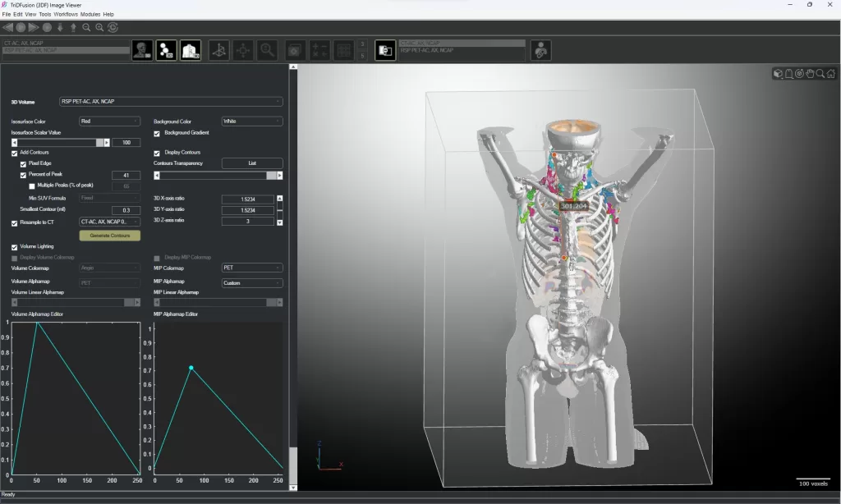841x504 pixels.
Task: Open the MIP Colormap dropdown
Action: 251,268
